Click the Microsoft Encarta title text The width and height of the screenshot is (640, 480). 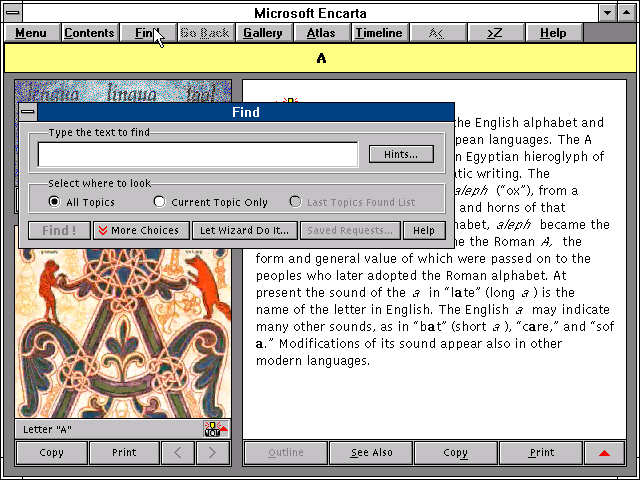coord(310,13)
